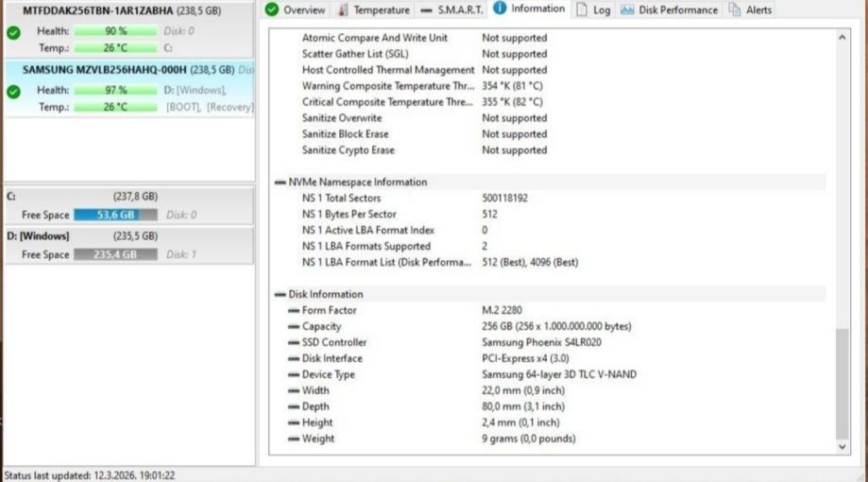Click dash icon beside Height
The image size is (868, 482).
(294, 422)
